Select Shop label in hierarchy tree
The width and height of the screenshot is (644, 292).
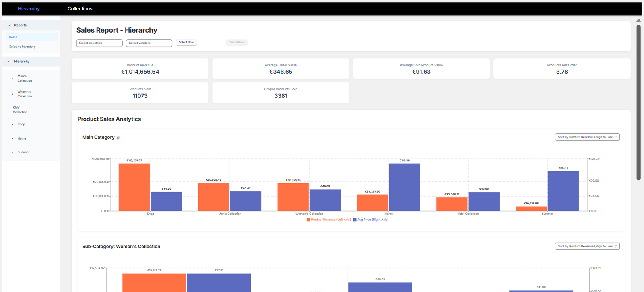point(21,124)
